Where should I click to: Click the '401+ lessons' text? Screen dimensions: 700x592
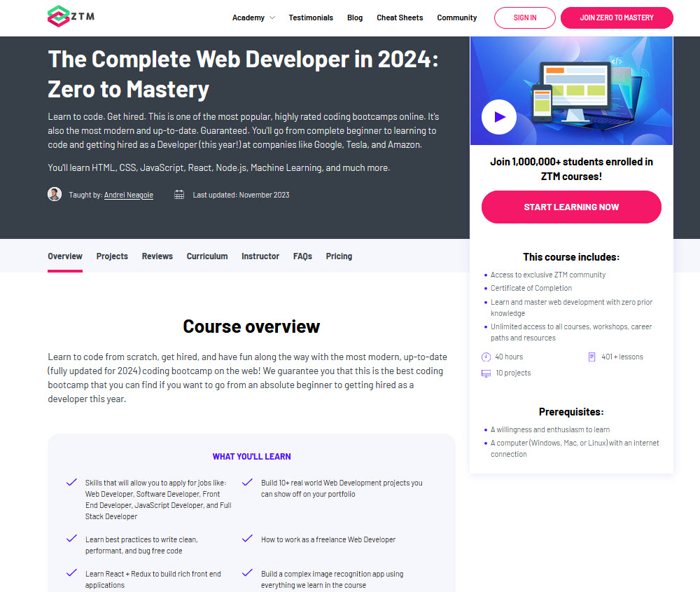pos(622,357)
